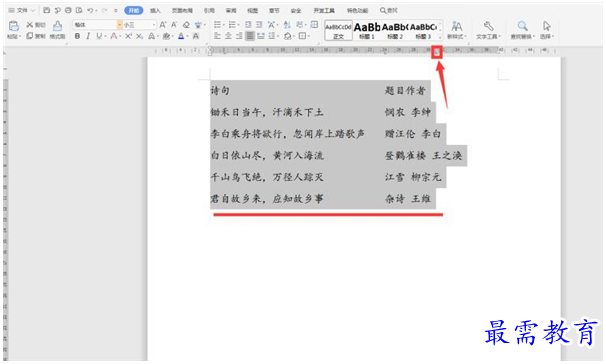Switch to the 插入 tab

(155, 10)
